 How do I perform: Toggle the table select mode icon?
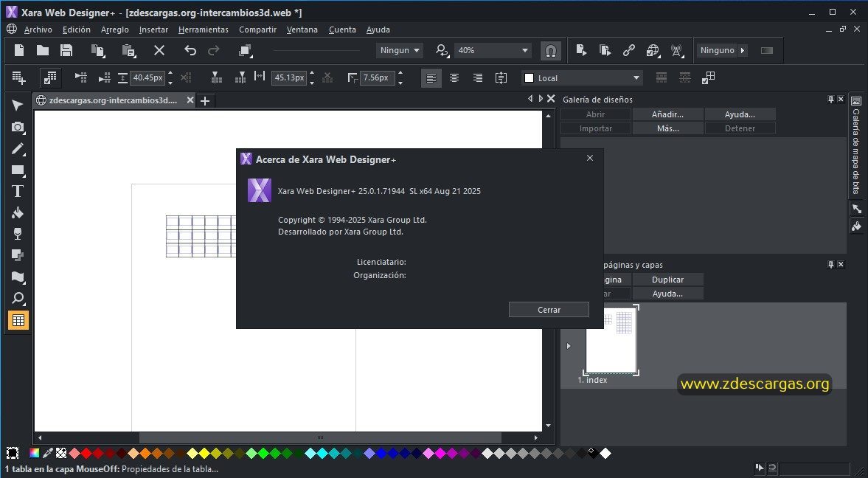tap(50, 78)
